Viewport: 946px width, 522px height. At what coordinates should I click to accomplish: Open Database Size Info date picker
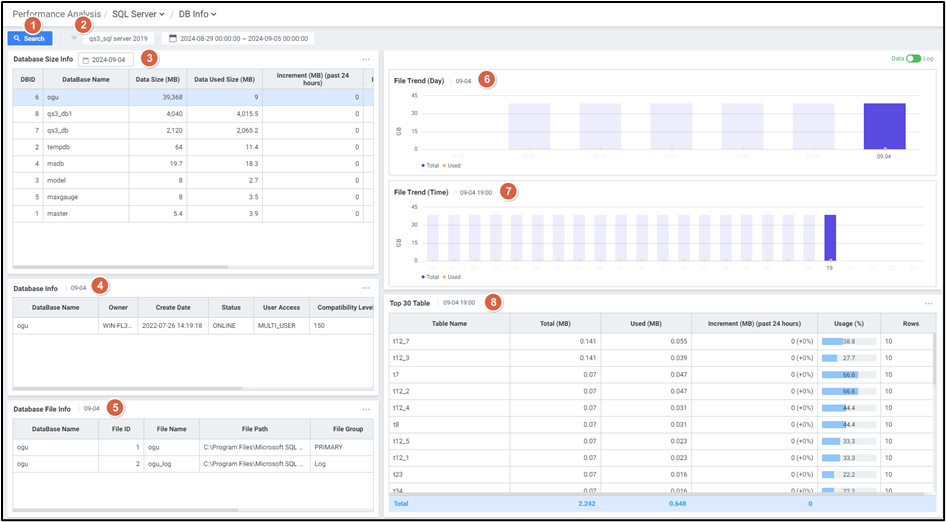point(105,60)
